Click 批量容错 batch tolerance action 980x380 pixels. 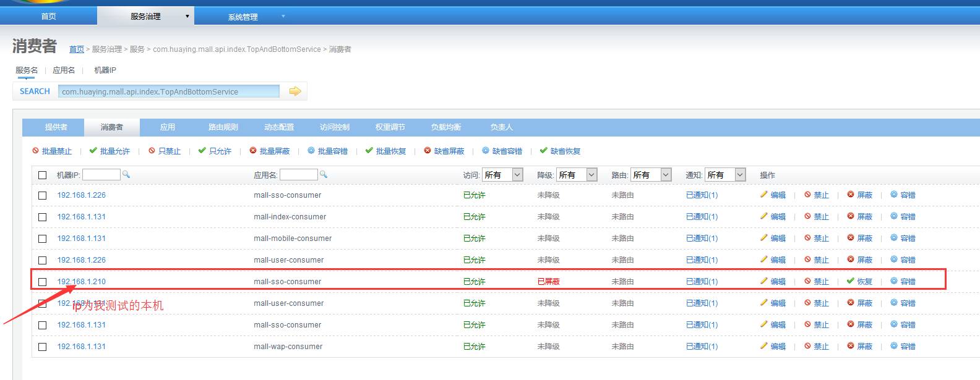328,151
